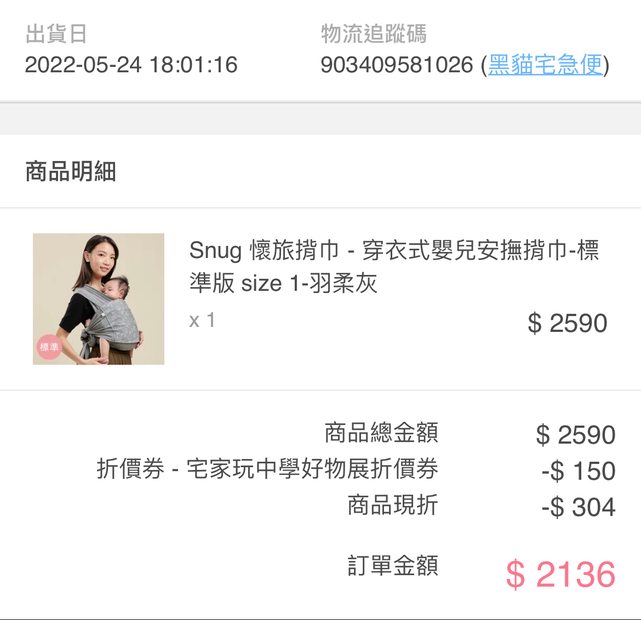Screen dimensions: 641x620
Task: Click the Snug baby wrap product thumbnail
Action: click(98, 298)
